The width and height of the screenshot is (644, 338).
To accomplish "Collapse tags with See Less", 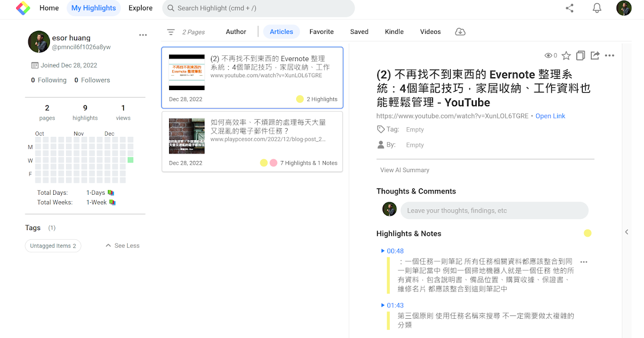I will 122,246.
